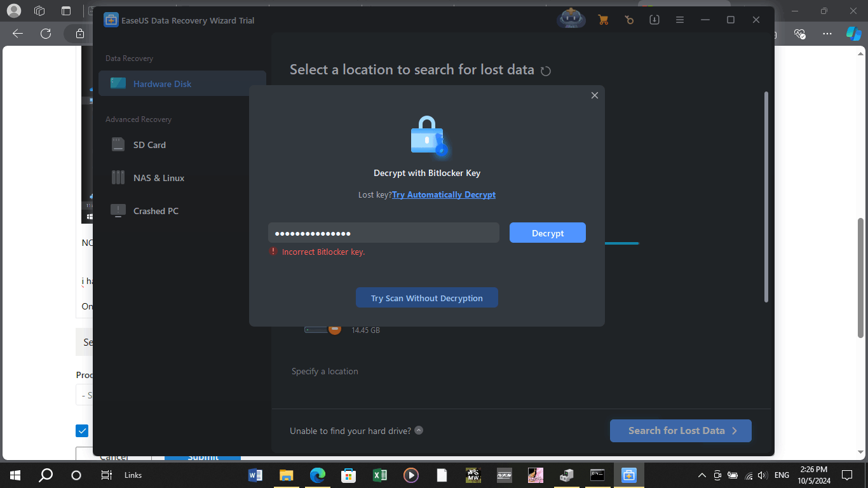Viewport: 868px width, 488px height.
Task: Refresh the disk list next to heading
Action: 545,71
